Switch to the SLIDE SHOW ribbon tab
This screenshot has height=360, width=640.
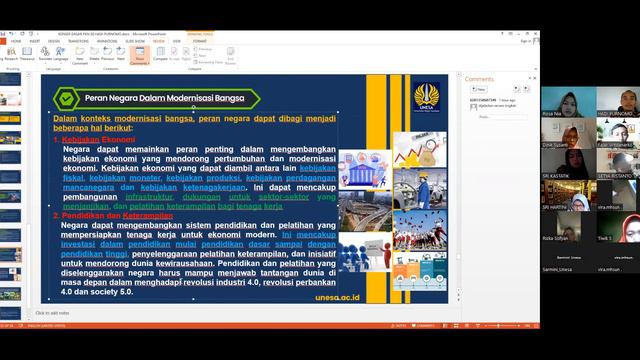pos(135,41)
